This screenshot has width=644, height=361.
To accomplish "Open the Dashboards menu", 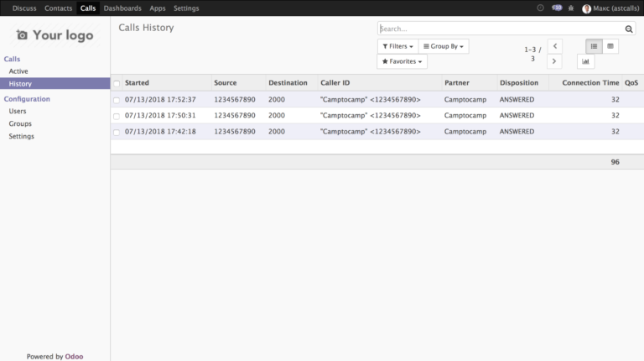I will tap(122, 8).
